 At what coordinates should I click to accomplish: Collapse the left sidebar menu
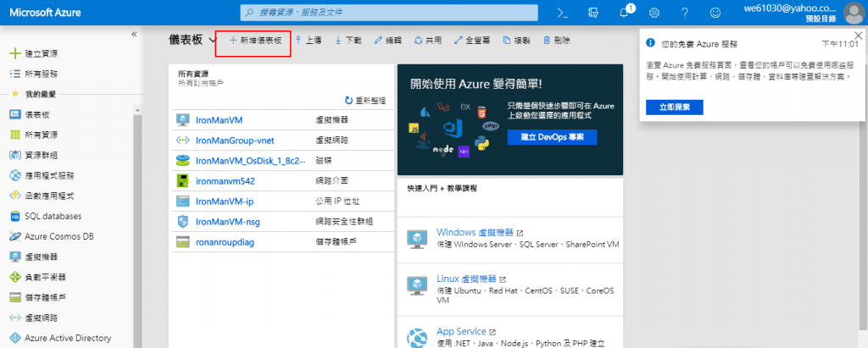(x=134, y=35)
